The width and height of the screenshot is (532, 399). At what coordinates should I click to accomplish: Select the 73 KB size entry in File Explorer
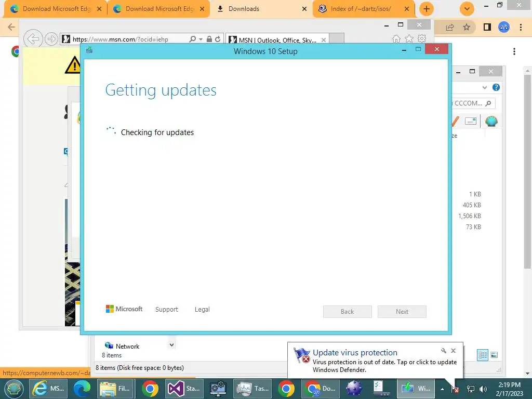click(473, 227)
